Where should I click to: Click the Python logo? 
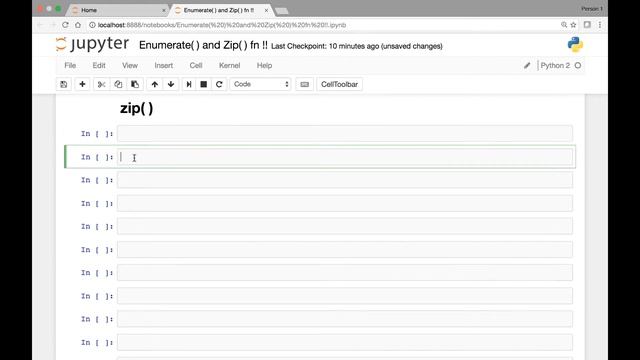(575, 45)
